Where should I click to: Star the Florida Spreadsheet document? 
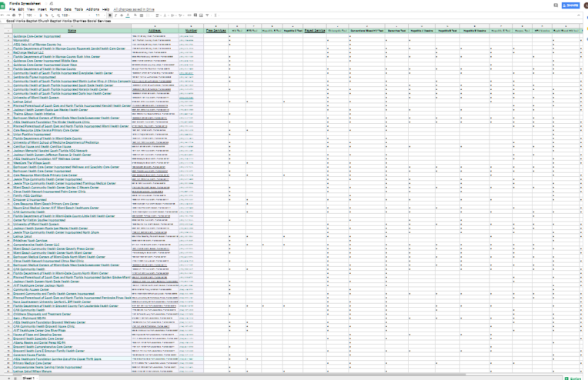click(45, 3)
